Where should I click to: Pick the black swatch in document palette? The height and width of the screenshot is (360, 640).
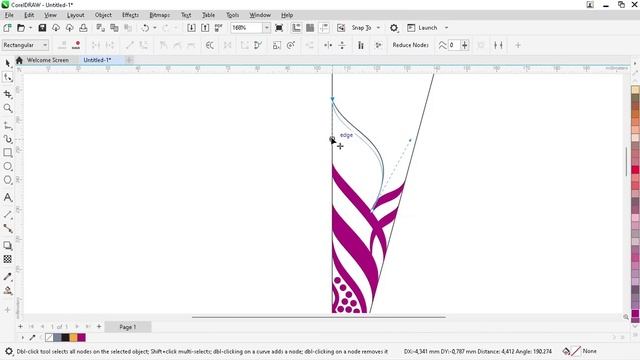point(65,338)
